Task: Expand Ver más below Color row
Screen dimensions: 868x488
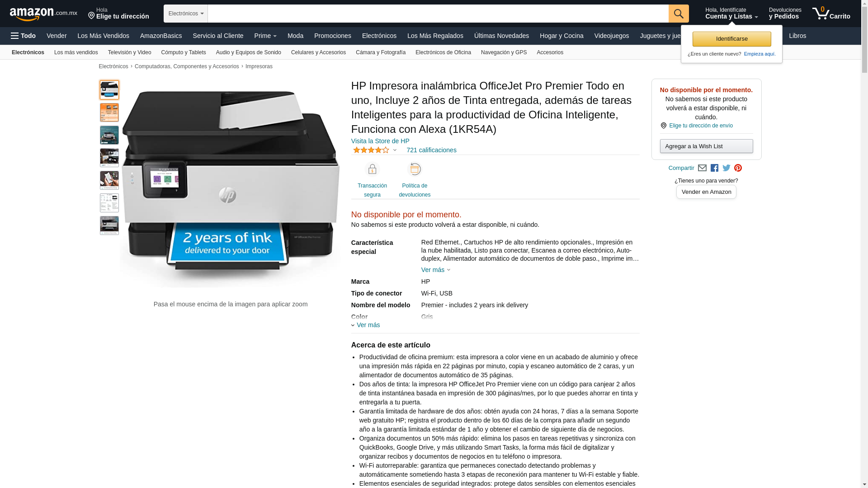Action: click(366, 325)
